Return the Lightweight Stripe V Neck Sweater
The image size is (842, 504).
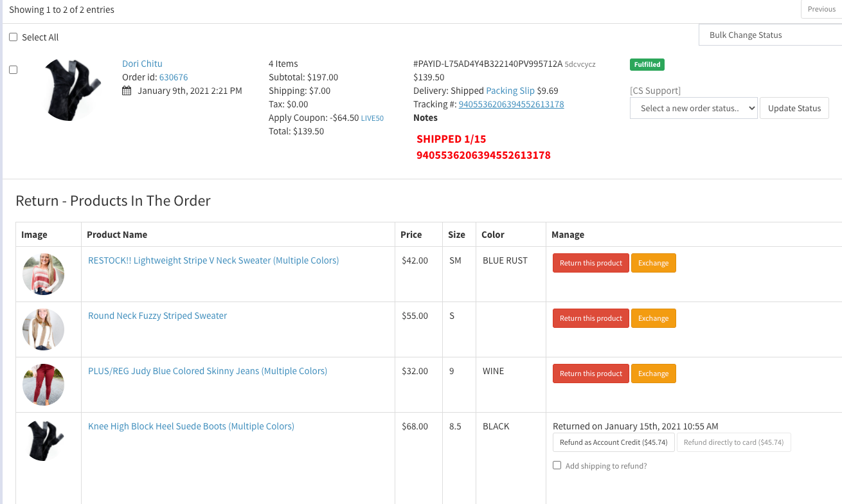pyautogui.click(x=591, y=263)
